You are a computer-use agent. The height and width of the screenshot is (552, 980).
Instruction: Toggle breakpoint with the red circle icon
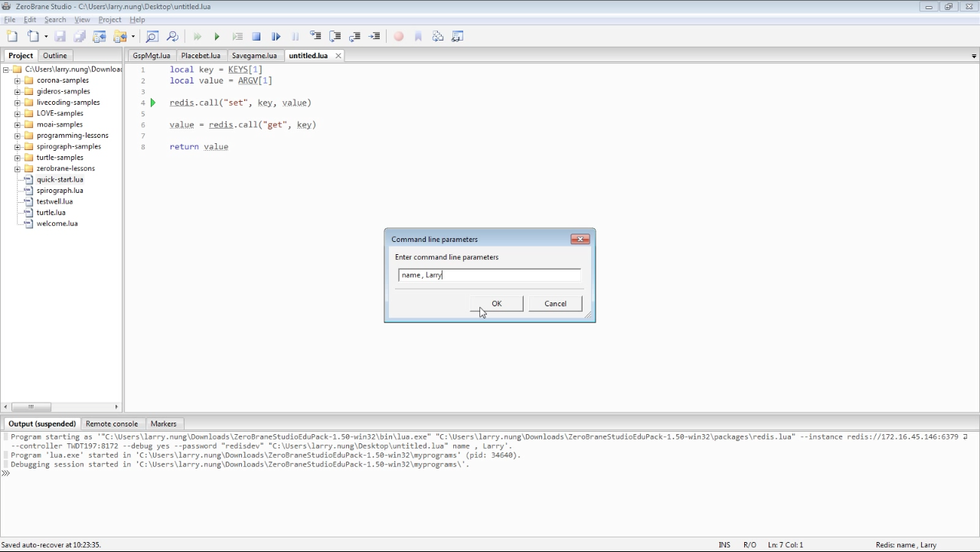(398, 36)
